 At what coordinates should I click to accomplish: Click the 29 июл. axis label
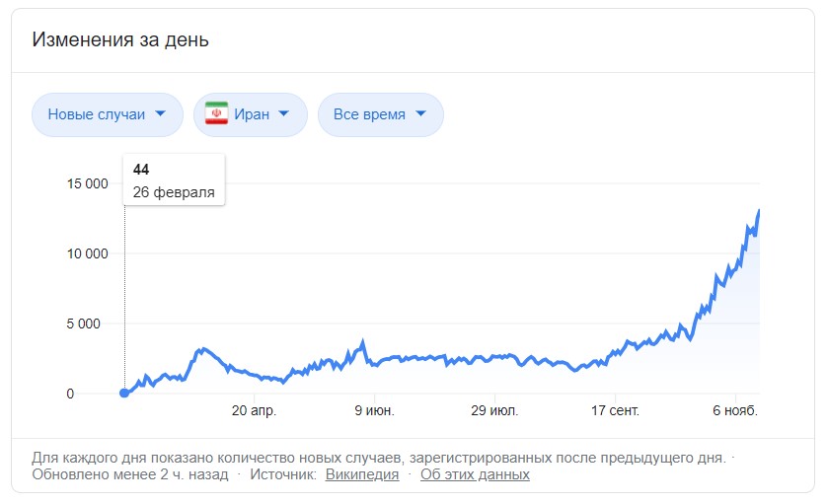coord(494,410)
